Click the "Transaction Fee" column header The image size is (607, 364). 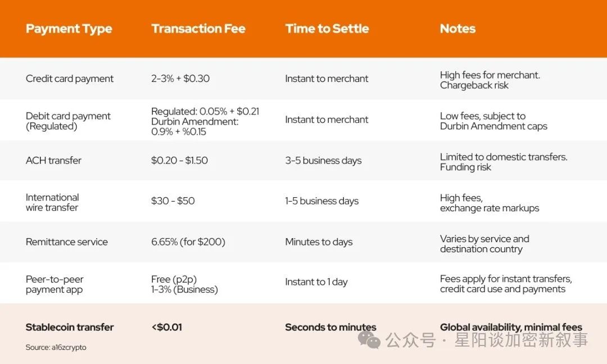pos(198,29)
